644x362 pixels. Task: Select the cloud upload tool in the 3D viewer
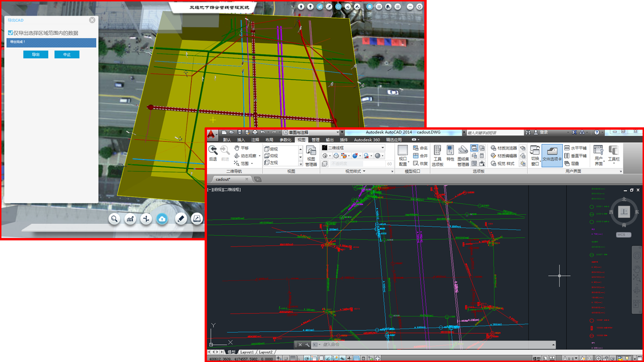(162, 219)
